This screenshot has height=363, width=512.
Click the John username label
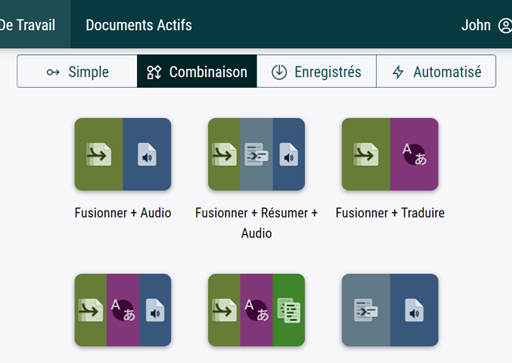(x=476, y=25)
